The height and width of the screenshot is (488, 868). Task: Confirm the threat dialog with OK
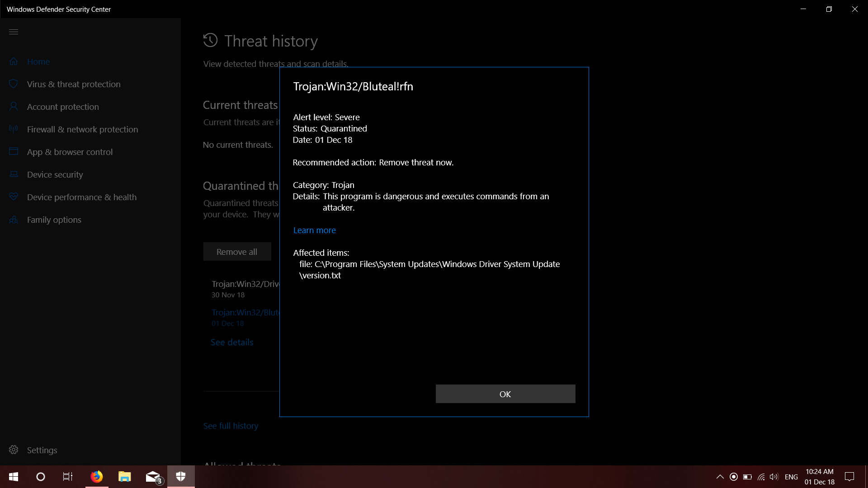(505, 394)
